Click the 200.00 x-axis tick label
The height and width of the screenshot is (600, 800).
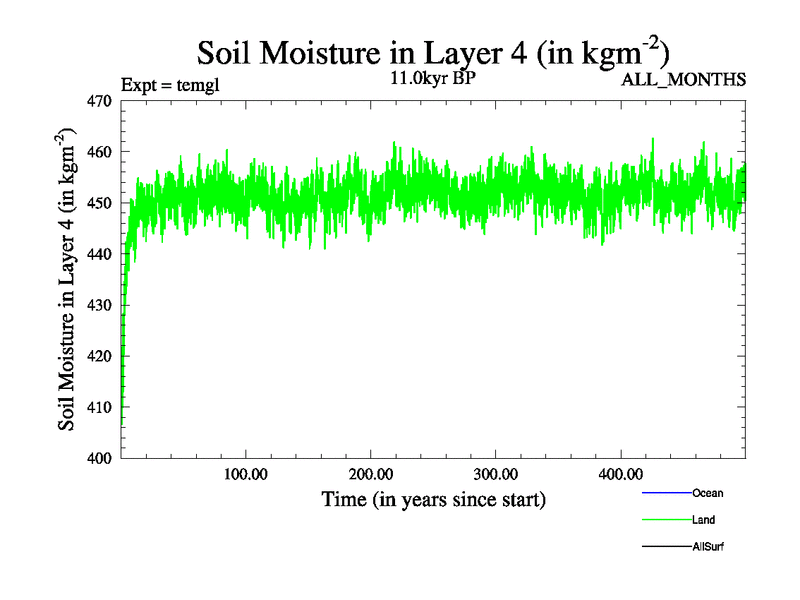coord(370,474)
